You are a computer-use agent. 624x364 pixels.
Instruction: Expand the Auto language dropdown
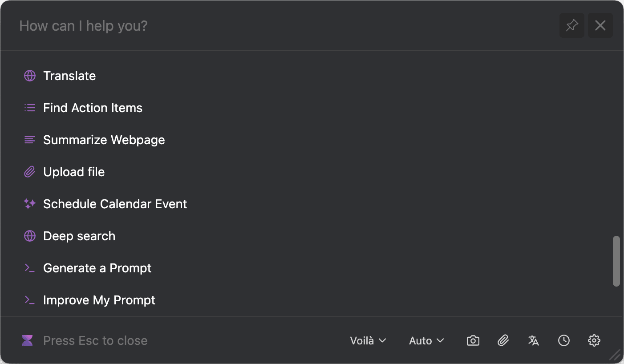426,340
